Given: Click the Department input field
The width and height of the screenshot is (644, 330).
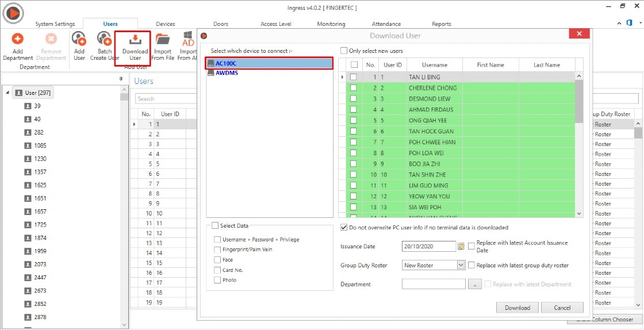Looking at the screenshot, I should pos(434,284).
